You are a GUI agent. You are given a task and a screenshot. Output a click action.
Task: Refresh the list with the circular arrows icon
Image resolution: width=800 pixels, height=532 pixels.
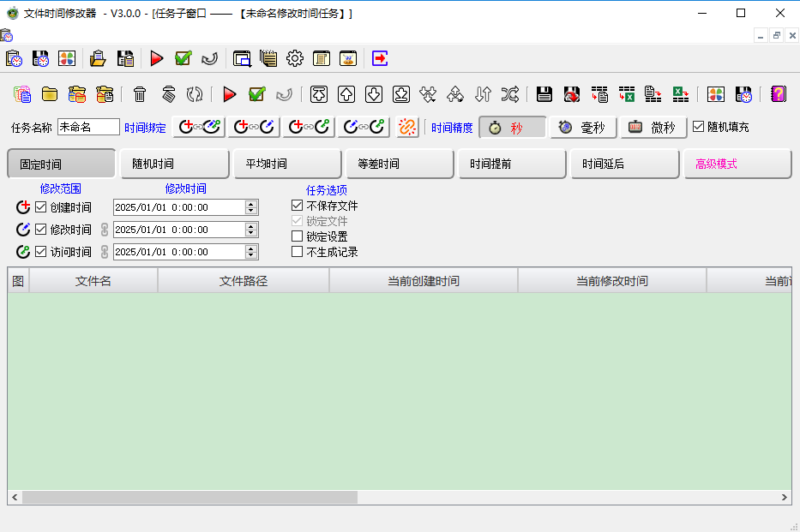point(196,94)
